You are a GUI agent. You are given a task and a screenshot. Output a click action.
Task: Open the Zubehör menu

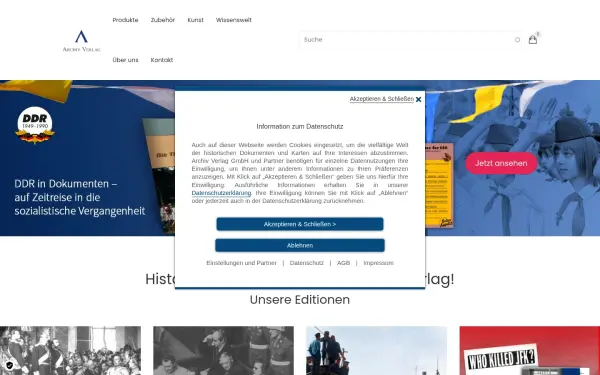coord(163,20)
